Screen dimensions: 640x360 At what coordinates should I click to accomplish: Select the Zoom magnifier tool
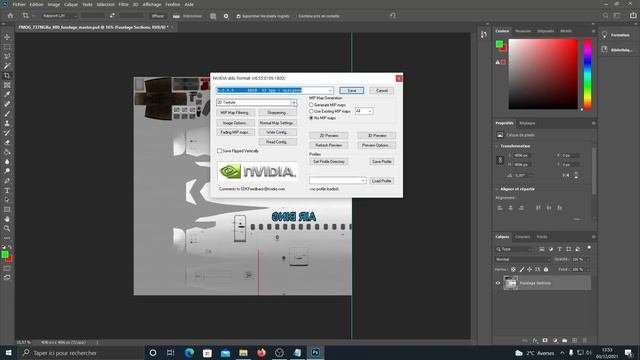click(7, 229)
